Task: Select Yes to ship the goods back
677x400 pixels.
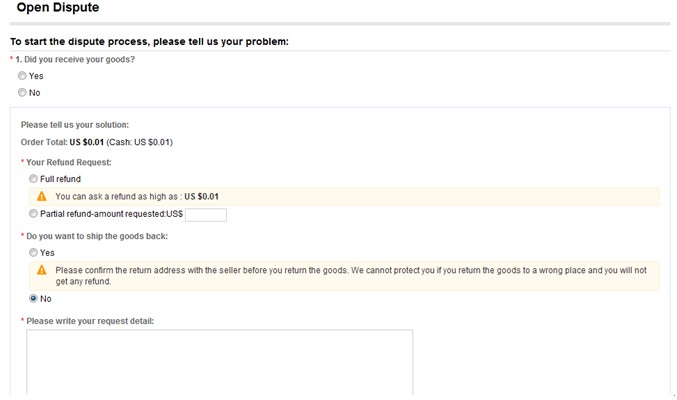Action: 34,253
